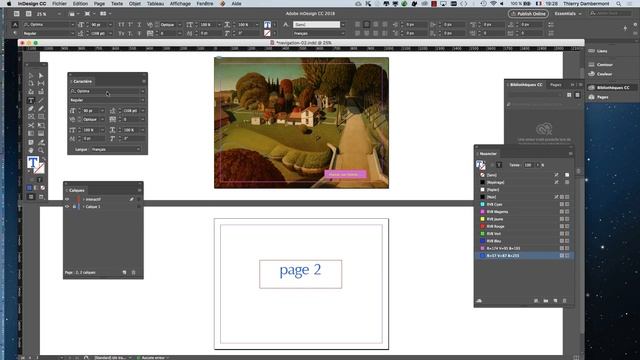Select the Zoom magnifier tool
This screenshot has height=360, width=640.
[41, 151]
